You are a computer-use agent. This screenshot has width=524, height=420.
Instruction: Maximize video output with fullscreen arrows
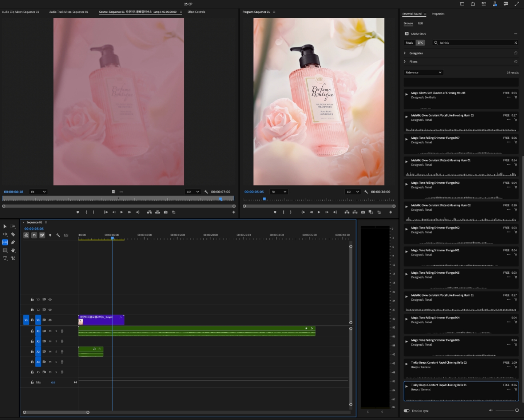coord(516,4)
